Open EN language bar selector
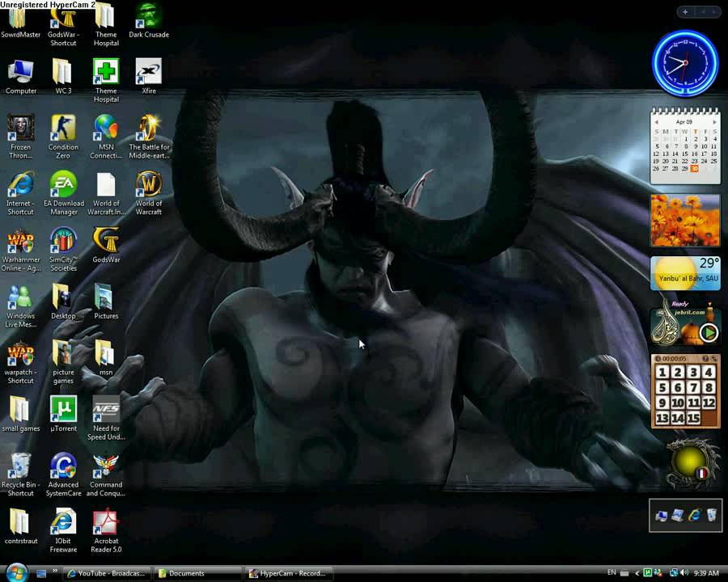This screenshot has height=582, width=728. [x=612, y=573]
